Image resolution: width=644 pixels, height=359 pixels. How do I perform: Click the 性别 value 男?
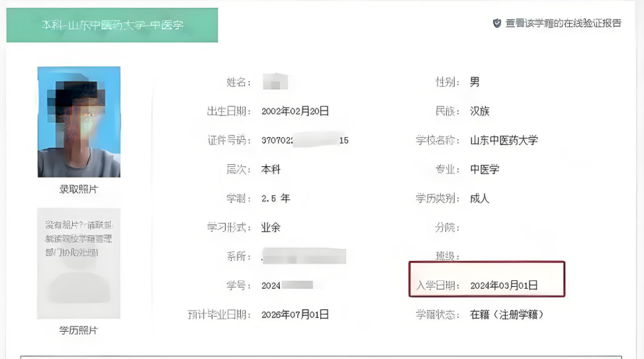click(475, 82)
